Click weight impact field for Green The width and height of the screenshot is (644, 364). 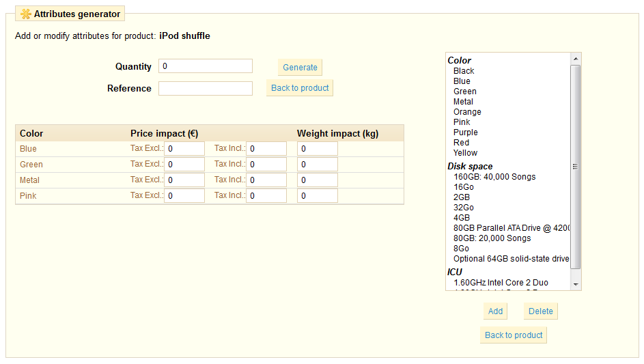pos(318,165)
